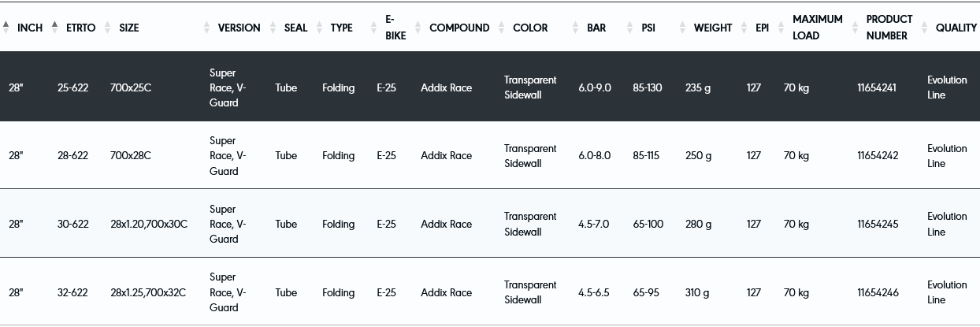Click the sort arrows beside INCH header
This screenshot has width=980, height=327.
[x=6, y=28]
